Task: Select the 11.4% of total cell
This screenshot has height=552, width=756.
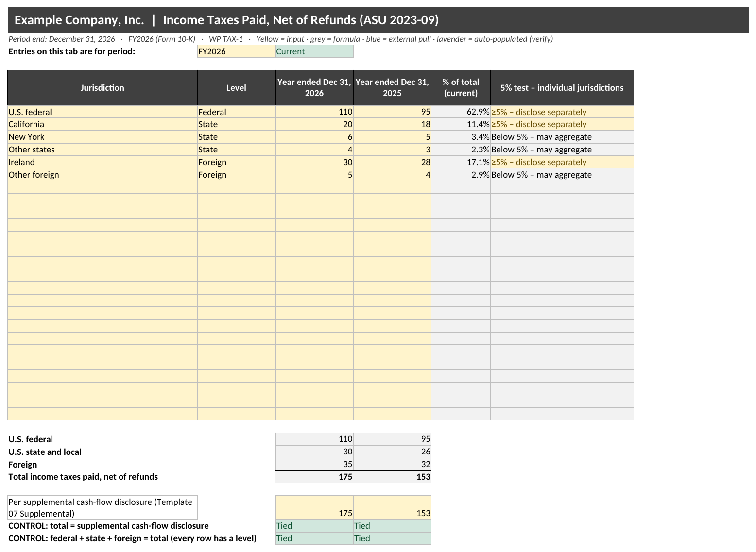Action: [x=461, y=124]
